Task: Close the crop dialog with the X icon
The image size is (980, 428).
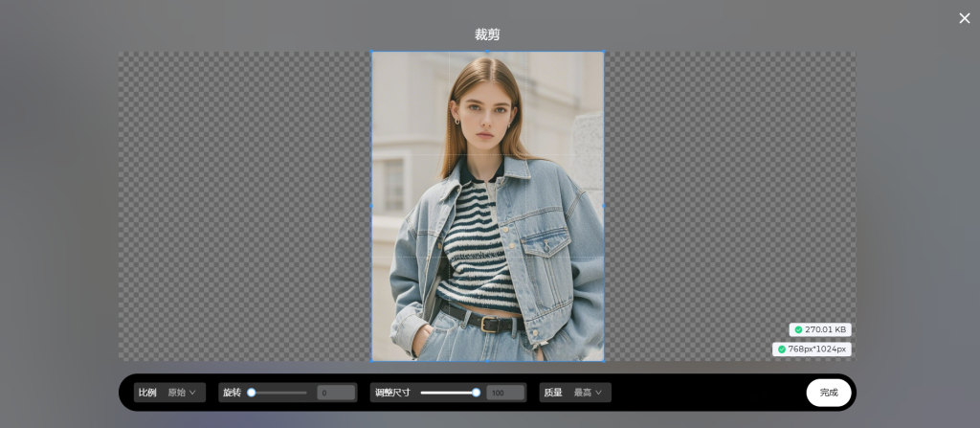Action: tap(965, 18)
